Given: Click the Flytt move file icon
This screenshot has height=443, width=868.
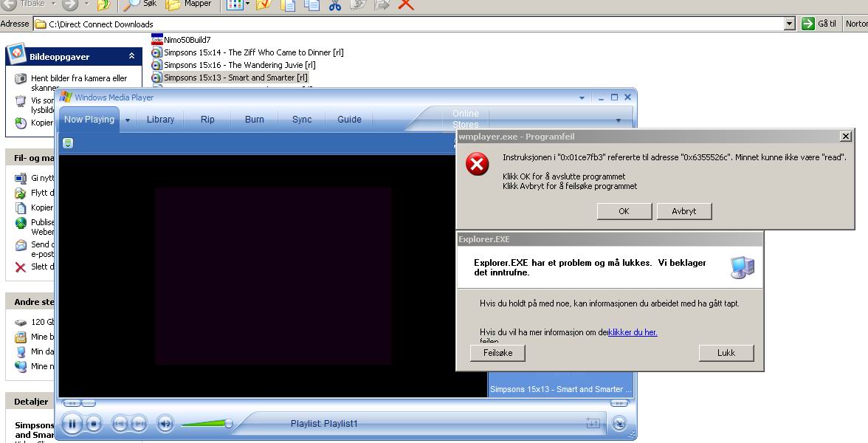Looking at the screenshot, I should [21, 193].
